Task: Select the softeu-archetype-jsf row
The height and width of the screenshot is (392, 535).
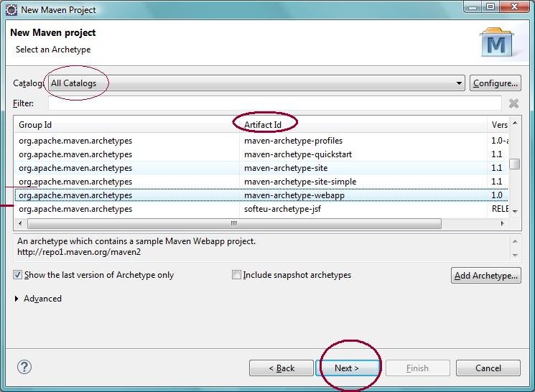Action: pos(261,209)
